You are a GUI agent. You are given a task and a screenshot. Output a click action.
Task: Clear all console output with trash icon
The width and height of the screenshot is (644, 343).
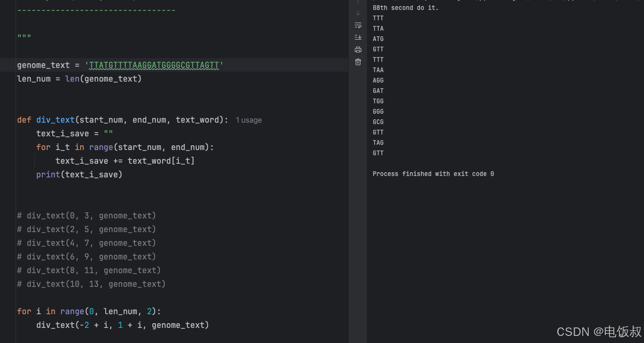pos(358,62)
